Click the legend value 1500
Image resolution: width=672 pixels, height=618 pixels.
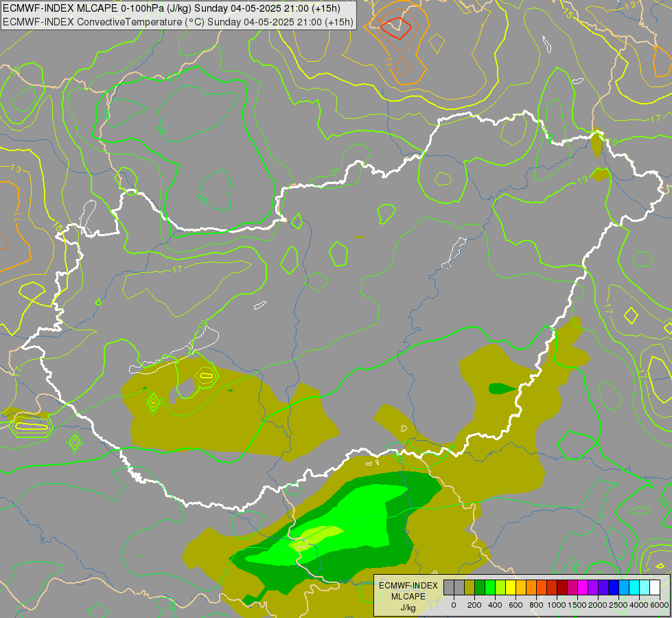[x=577, y=605]
